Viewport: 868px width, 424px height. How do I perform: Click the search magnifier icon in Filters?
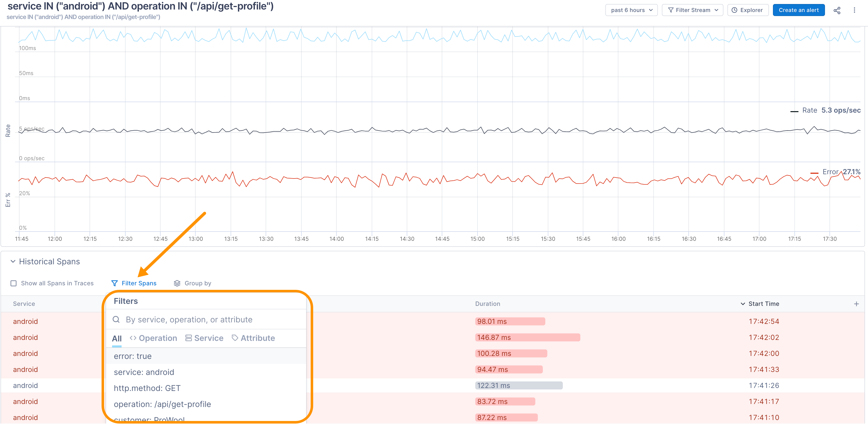(116, 320)
